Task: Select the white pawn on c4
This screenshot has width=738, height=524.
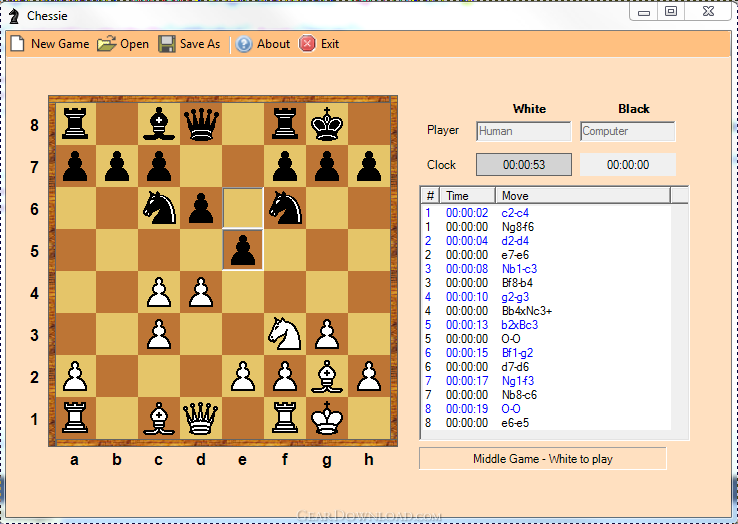Action: click(x=159, y=292)
